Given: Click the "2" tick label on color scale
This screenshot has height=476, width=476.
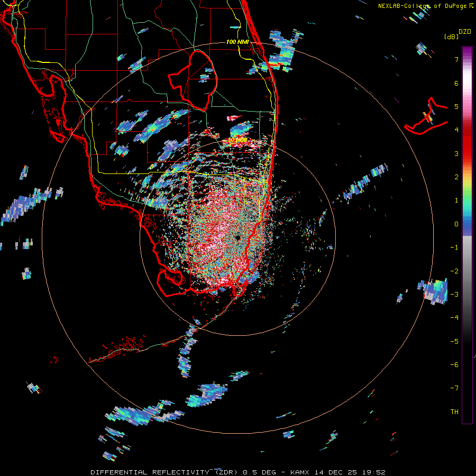Looking at the screenshot, I should click(x=456, y=177).
